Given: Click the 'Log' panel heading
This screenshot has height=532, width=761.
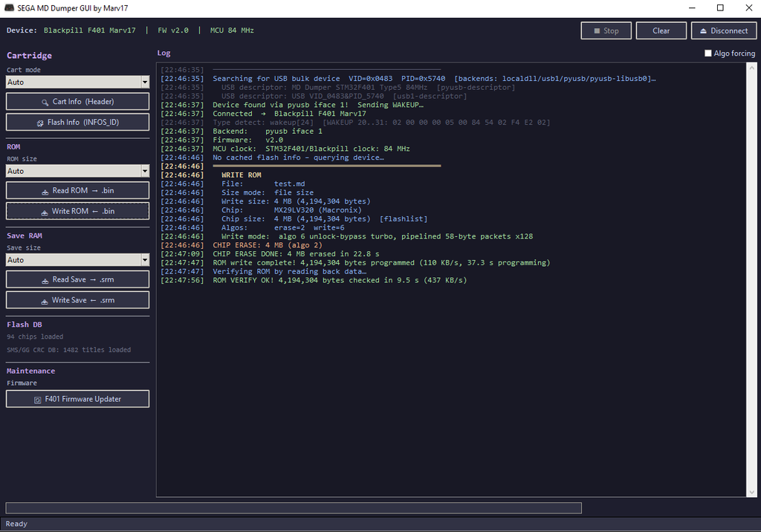Looking at the screenshot, I should tap(163, 53).
